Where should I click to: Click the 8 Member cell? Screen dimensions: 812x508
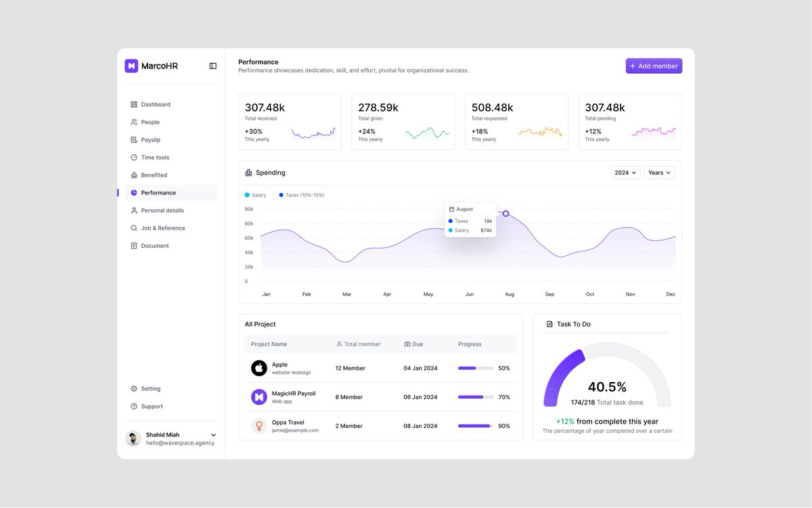tap(349, 397)
